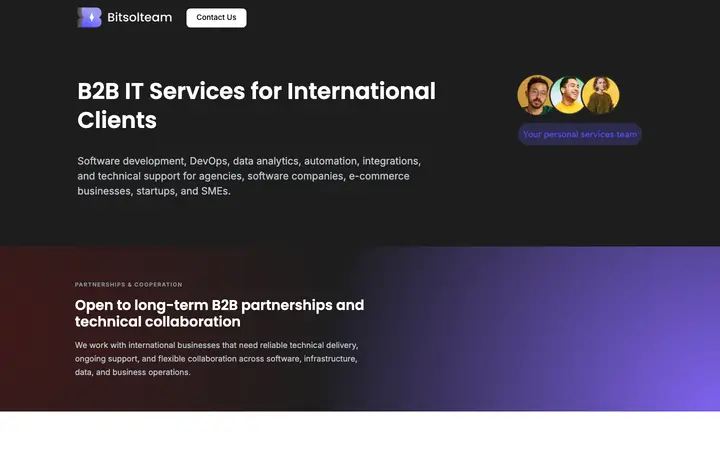
Task: Click the Bitsolteam logo icon
Action: coord(90,17)
